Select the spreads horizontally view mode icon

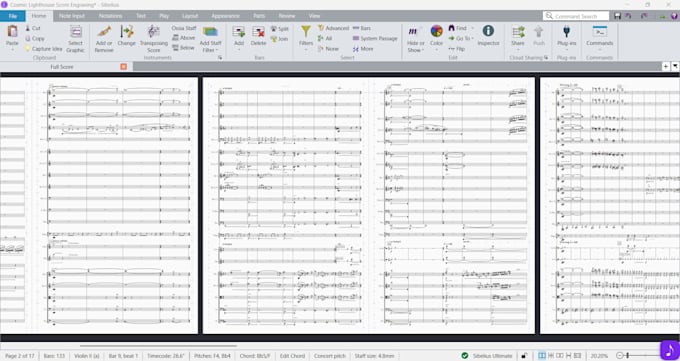[x=542, y=356]
